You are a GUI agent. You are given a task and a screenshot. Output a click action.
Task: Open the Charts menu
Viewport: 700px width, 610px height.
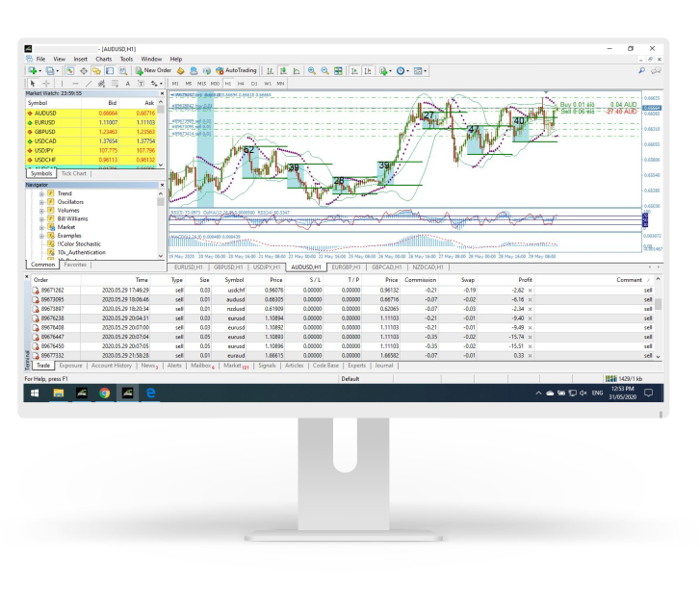[104, 59]
